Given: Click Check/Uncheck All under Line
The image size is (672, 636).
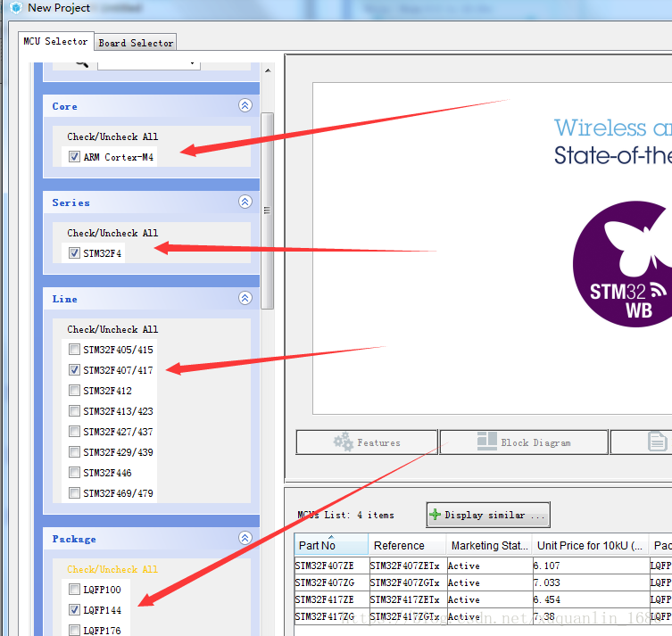Looking at the screenshot, I should click(x=112, y=329).
